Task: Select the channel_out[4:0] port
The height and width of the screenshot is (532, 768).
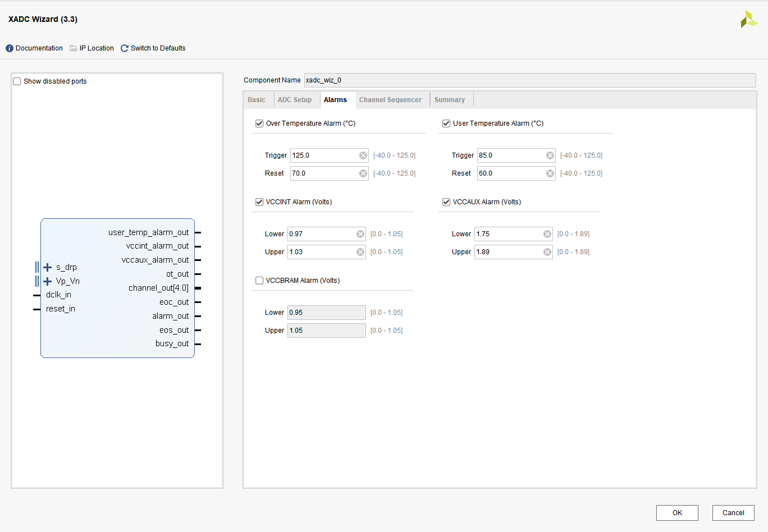Action: click(x=159, y=288)
